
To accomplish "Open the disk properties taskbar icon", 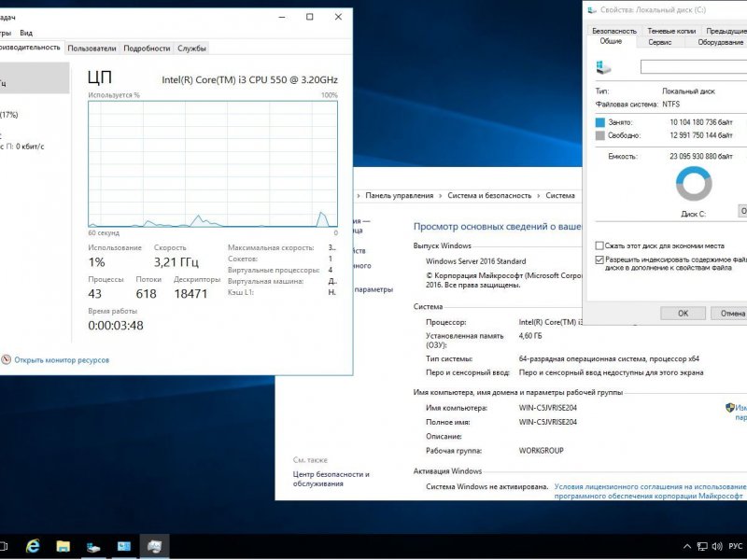I will tap(93, 546).
